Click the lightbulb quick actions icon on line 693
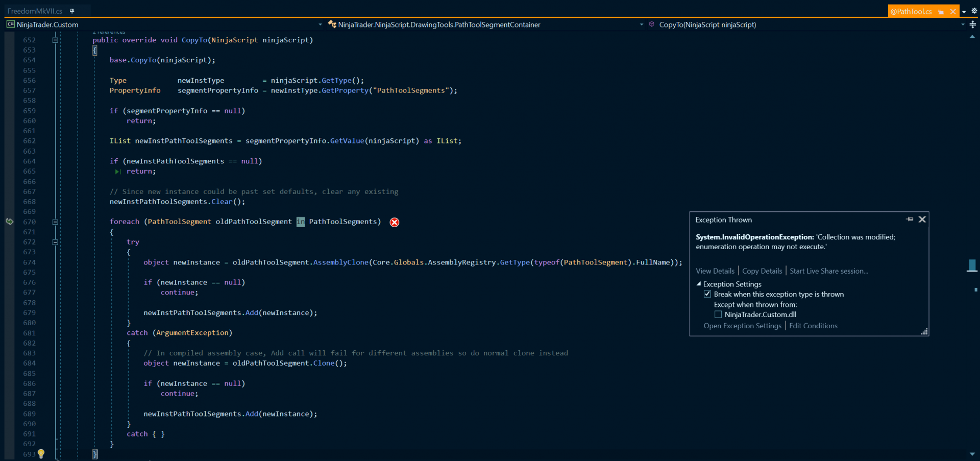 tap(41, 453)
